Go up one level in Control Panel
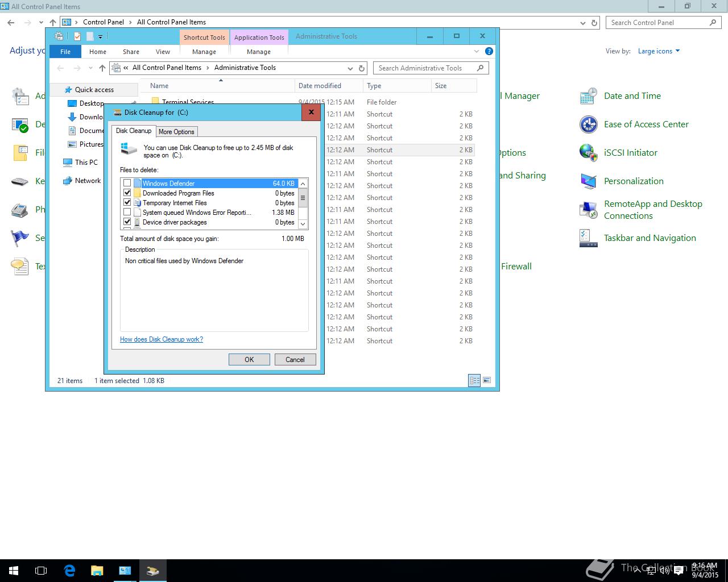 point(53,22)
